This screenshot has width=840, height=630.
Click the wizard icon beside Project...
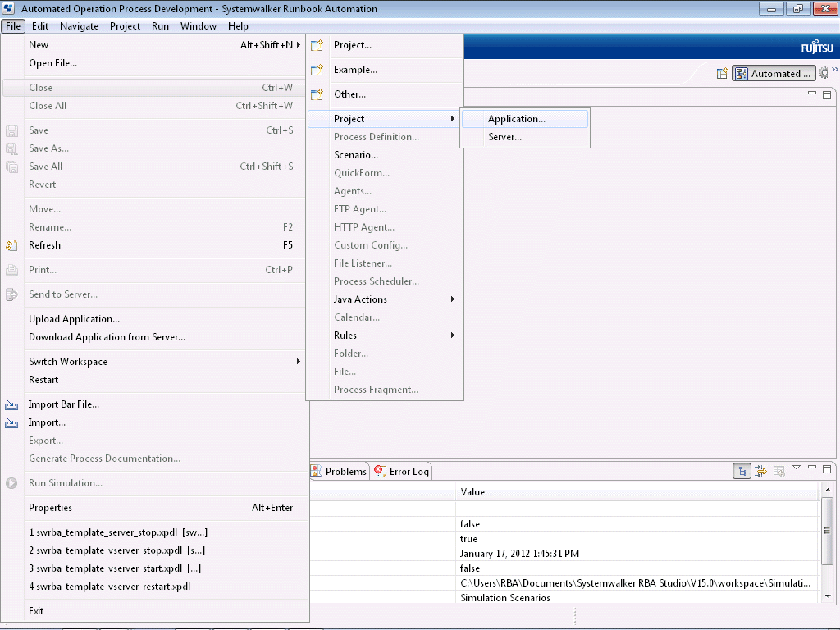click(317, 46)
